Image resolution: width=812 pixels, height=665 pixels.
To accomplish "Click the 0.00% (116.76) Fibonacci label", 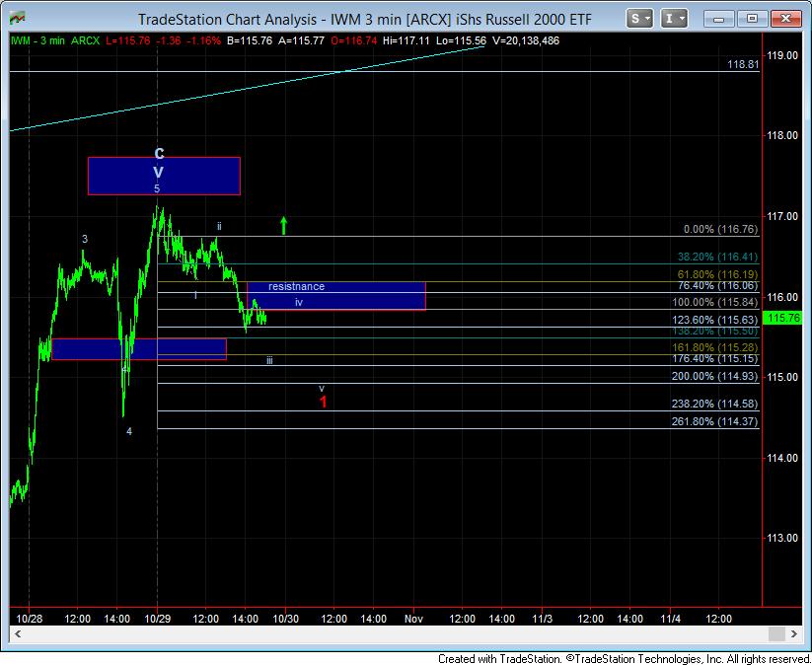I will (720, 229).
